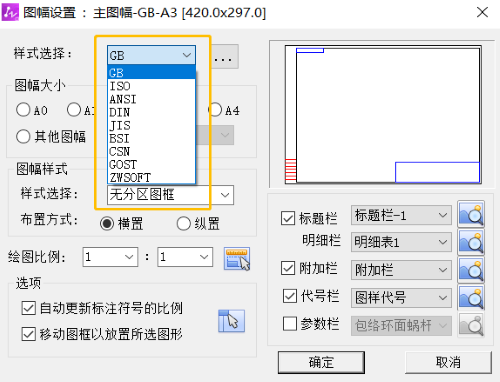Click 取消 to cancel
Screen dimensions: 500x382
click(448, 362)
